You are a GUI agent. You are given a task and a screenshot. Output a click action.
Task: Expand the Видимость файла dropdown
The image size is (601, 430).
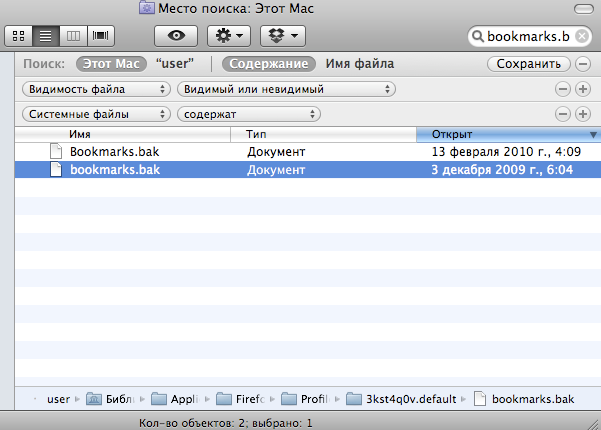coord(96,89)
